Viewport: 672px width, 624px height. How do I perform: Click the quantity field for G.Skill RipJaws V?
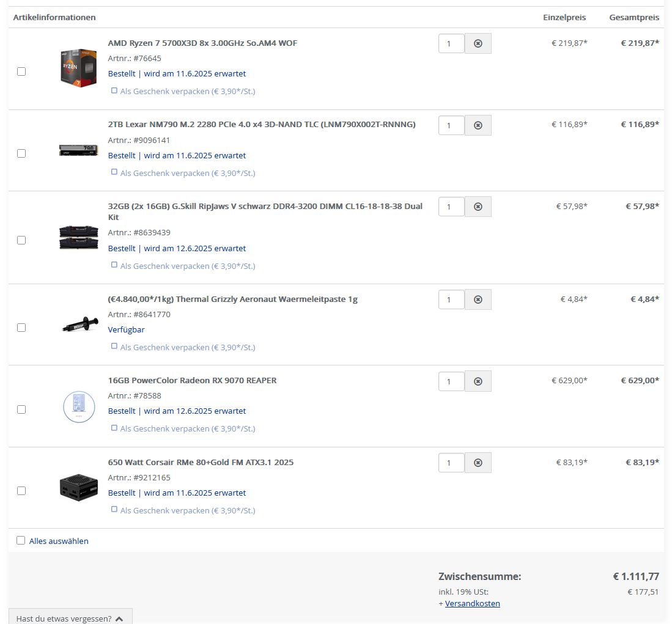(451, 207)
